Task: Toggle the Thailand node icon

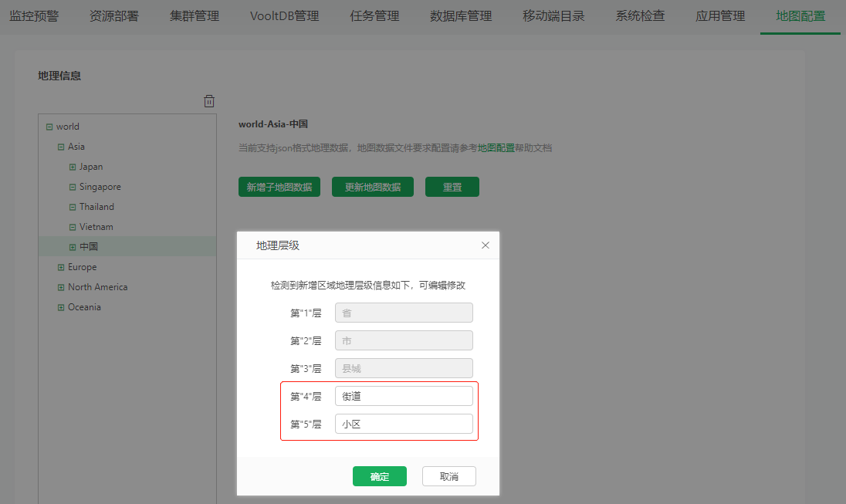Action: tap(73, 207)
